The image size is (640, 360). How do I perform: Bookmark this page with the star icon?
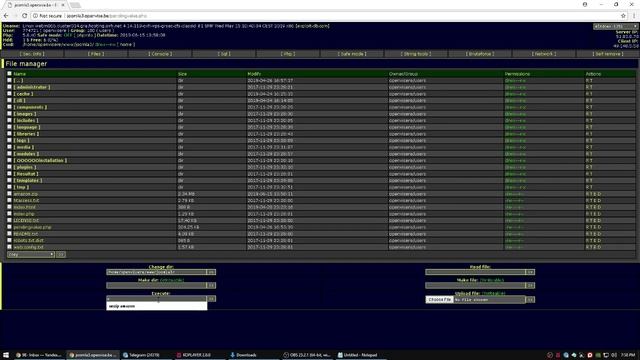pyautogui.click(x=623, y=16)
